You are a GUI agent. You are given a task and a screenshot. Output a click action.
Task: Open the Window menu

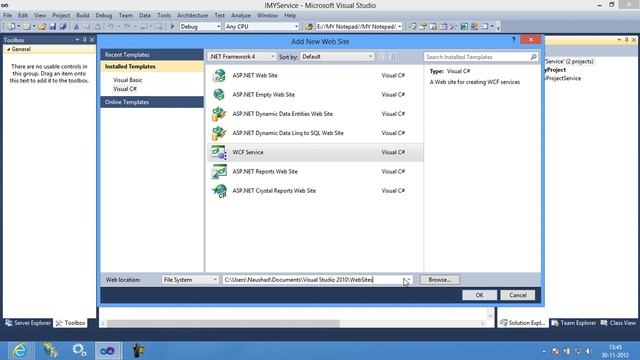pyautogui.click(x=267, y=16)
